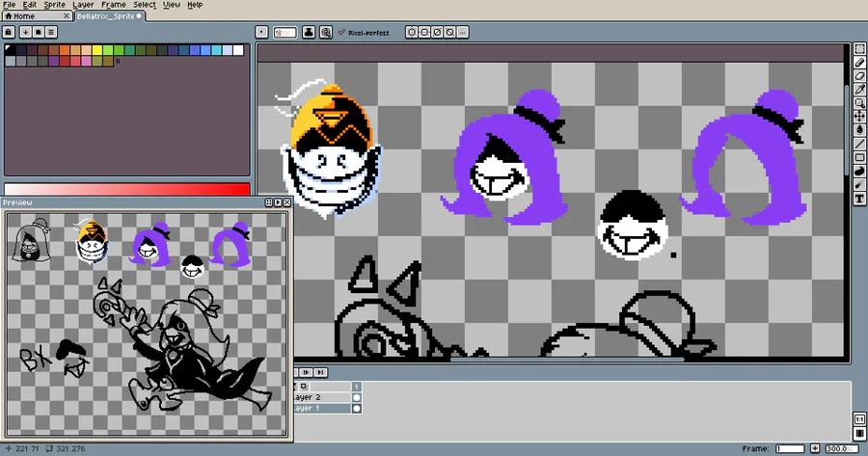Open the Sprite menu
The height and width of the screenshot is (456, 868).
(54, 5)
